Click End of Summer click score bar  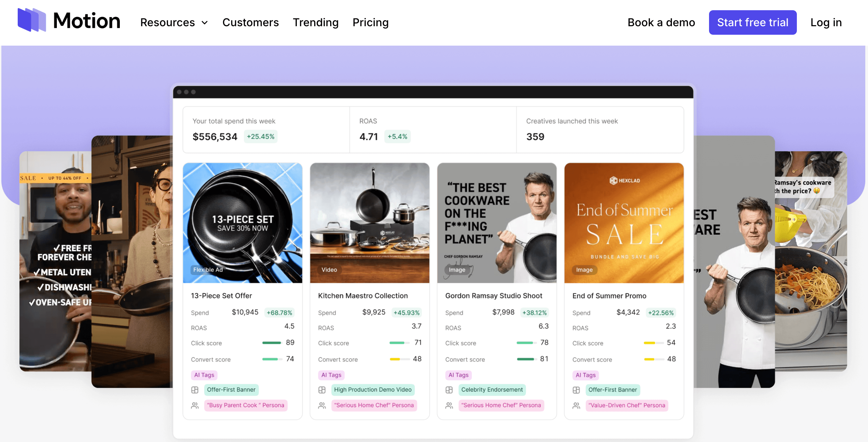654,343
